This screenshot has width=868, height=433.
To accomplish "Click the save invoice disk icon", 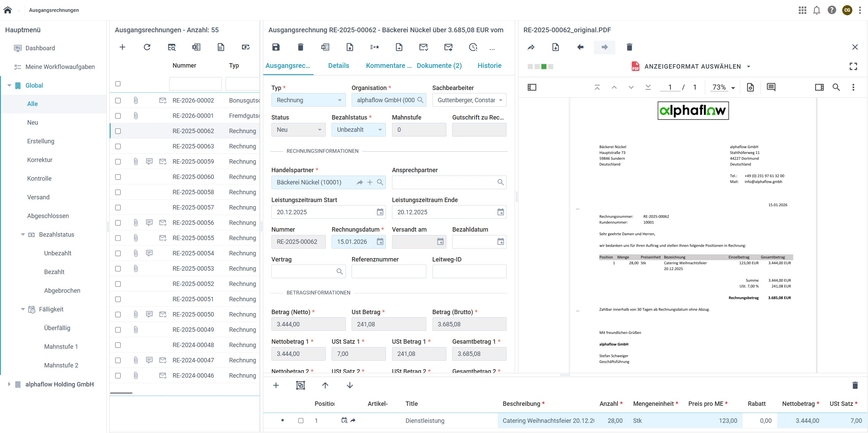I will click(x=276, y=47).
